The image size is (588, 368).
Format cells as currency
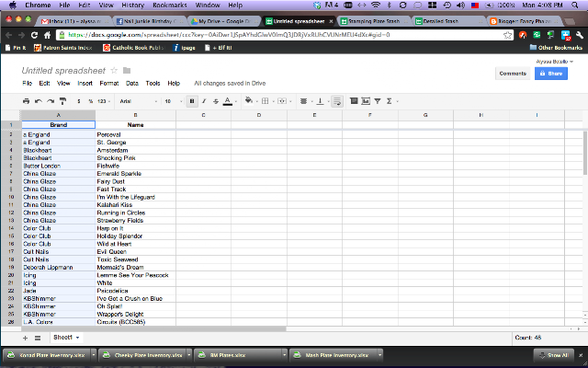click(79, 101)
